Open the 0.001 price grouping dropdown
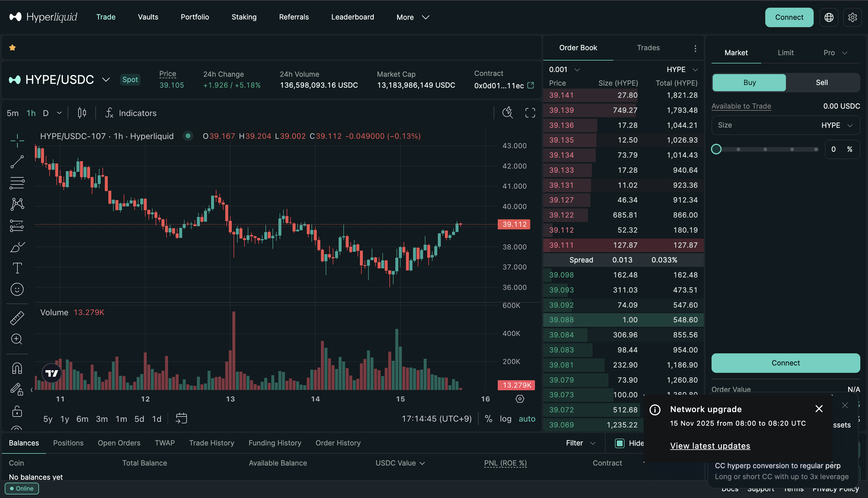Screen dimensions: 868x498 tap(564, 69)
